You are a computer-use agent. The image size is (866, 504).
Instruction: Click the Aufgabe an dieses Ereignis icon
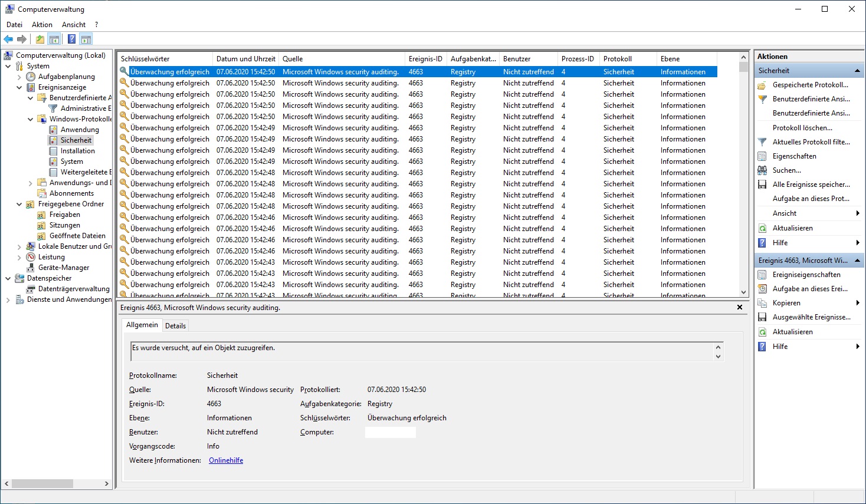(762, 289)
